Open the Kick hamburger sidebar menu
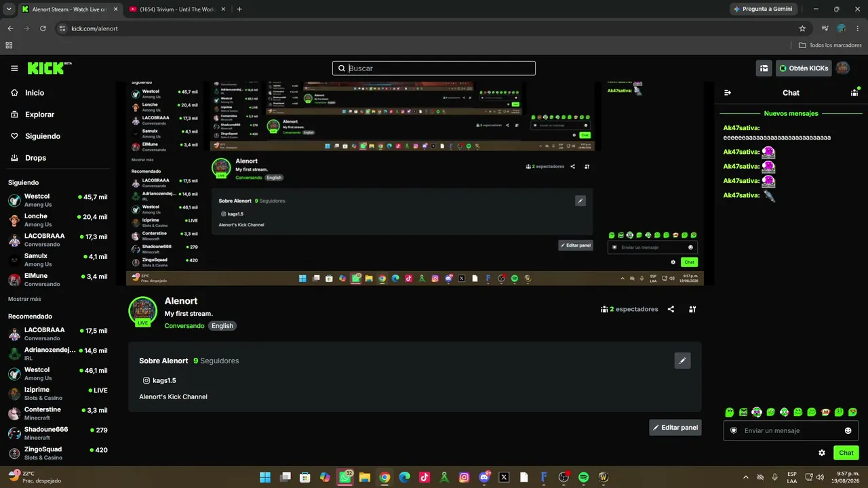Image resolution: width=868 pixels, height=488 pixels. (14, 68)
